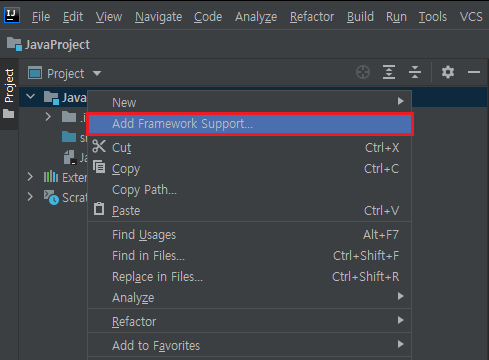
Task: Open the Tools menu
Action: [x=433, y=17]
